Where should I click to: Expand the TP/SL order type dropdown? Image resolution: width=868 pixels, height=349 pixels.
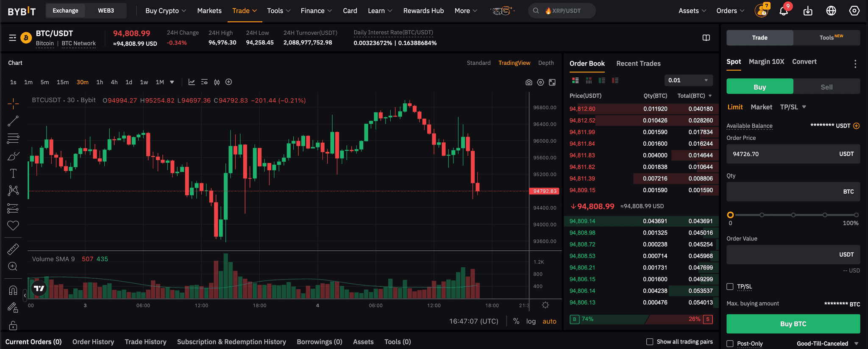pos(793,107)
